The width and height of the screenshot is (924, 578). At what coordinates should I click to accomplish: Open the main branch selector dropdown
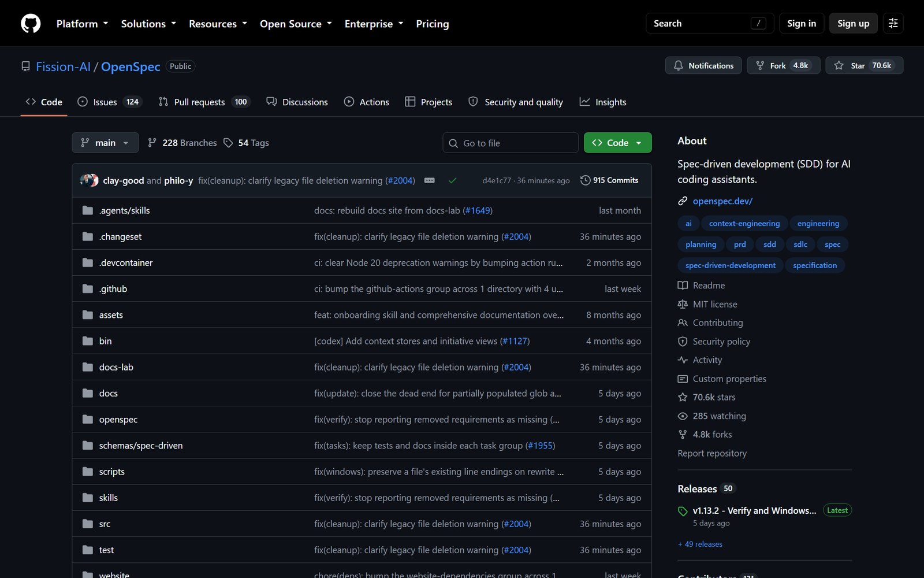(105, 143)
